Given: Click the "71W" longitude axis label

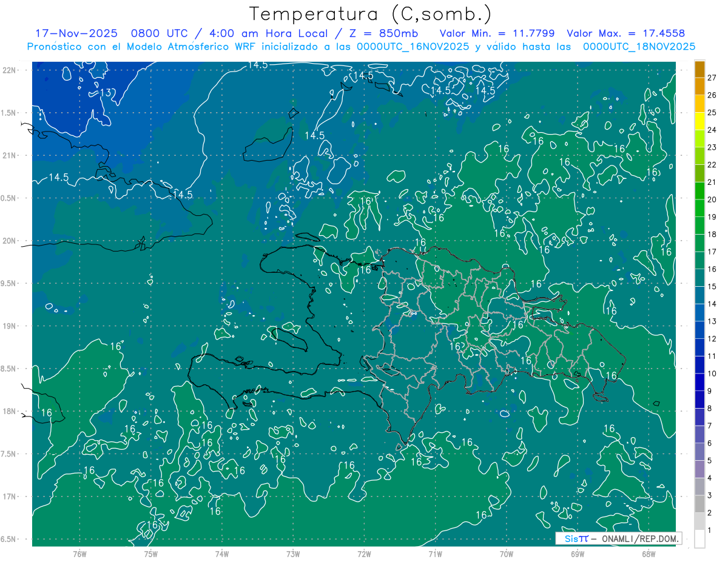Looking at the screenshot, I should coord(435,554).
